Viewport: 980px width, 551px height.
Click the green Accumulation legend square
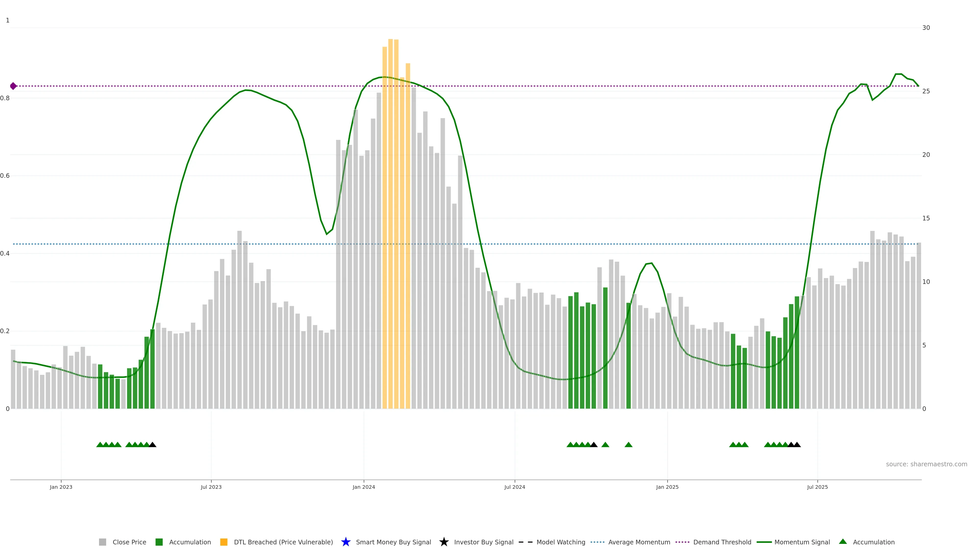click(159, 542)
